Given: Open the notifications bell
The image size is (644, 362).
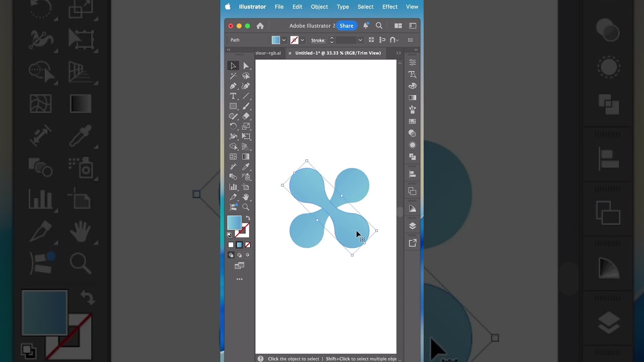Looking at the screenshot, I should [366, 26].
